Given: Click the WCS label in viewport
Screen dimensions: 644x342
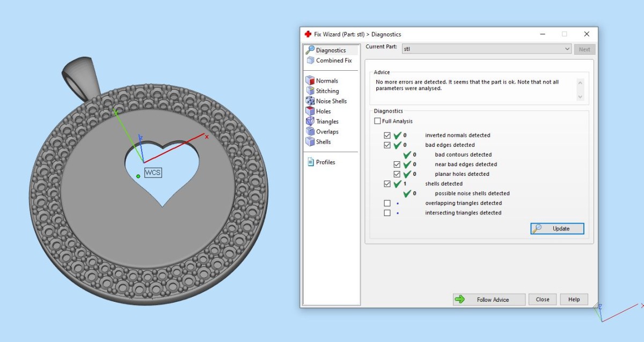Looking at the screenshot, I should click(x=153, y=173).
